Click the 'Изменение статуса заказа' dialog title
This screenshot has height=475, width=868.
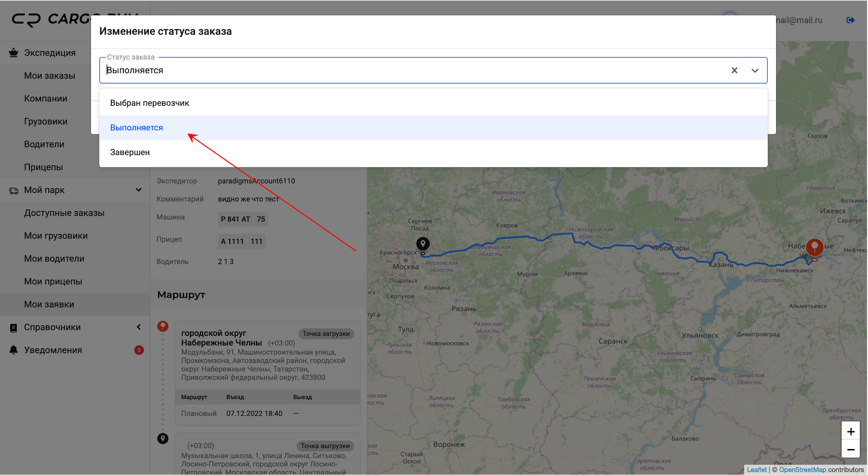coord(165,31)
